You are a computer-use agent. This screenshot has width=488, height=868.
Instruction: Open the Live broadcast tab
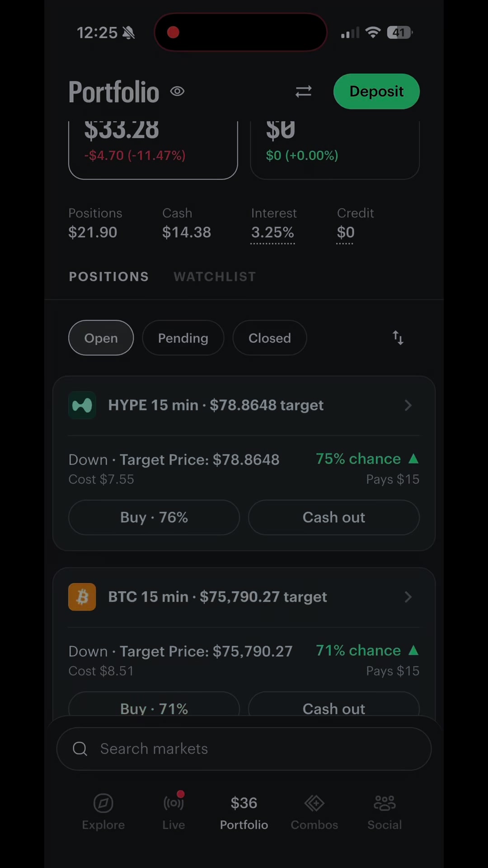pos(174,812)
